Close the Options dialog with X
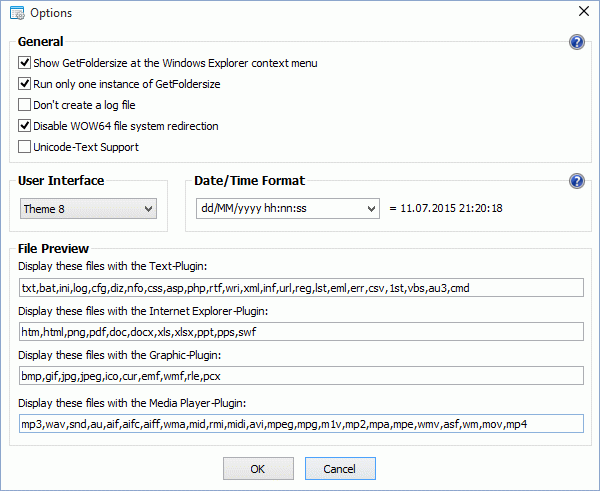This screenshot has width=600, height=491. tap(584, 11)
